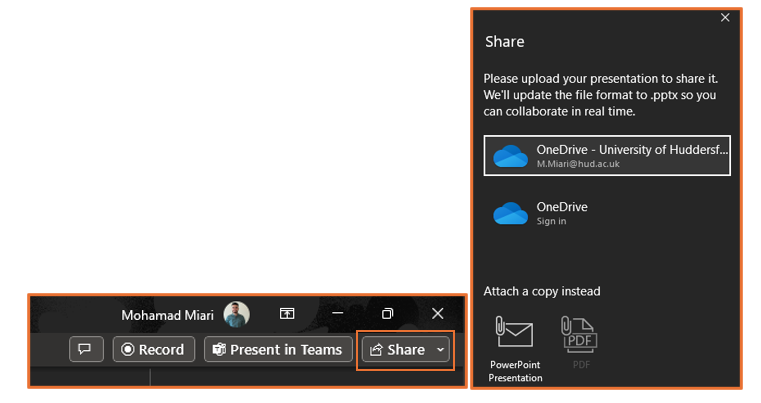
Task: Click Present in Teams button
Action: coord(278,349)
